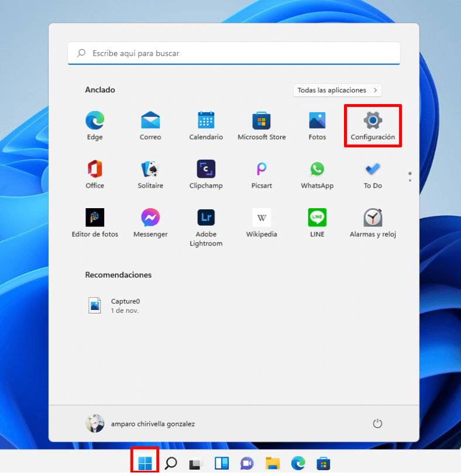461x476 pixels.
Task: Open the Wikipedia app
Action: tap(262, 223)
